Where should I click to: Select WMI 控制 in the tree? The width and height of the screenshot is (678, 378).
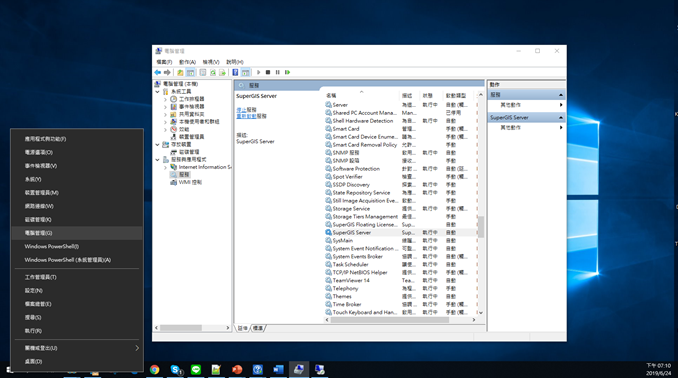point(190,183)
